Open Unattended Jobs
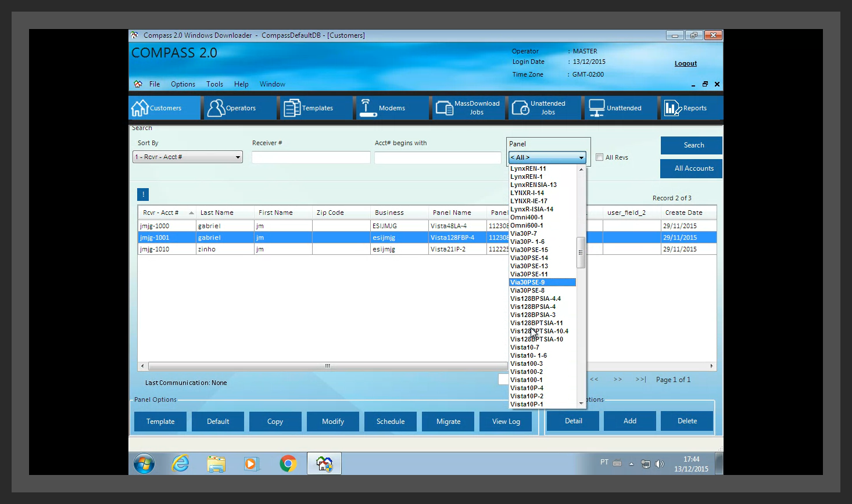The width and height of the screenshot is (852, 504). click(x=545, y=108)
